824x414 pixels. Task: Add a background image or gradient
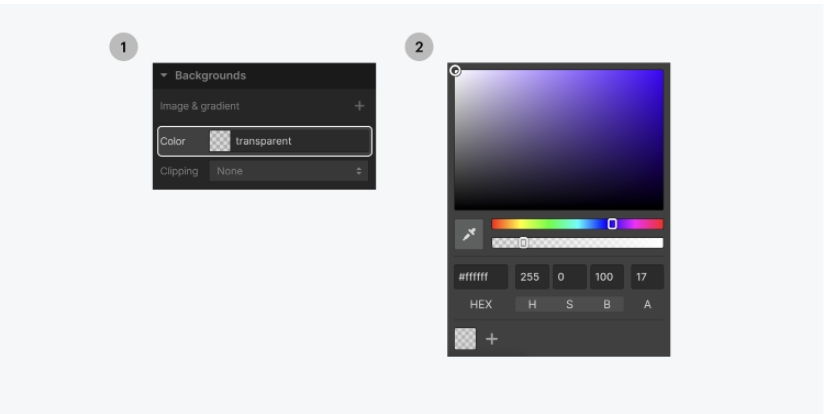tap(359, 106)
